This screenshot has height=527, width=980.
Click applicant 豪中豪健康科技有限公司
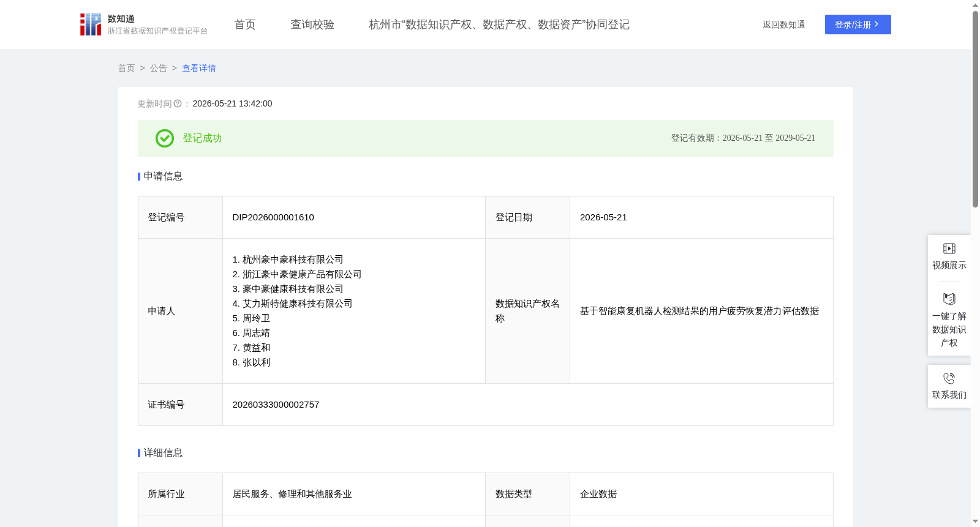point(288,289)
